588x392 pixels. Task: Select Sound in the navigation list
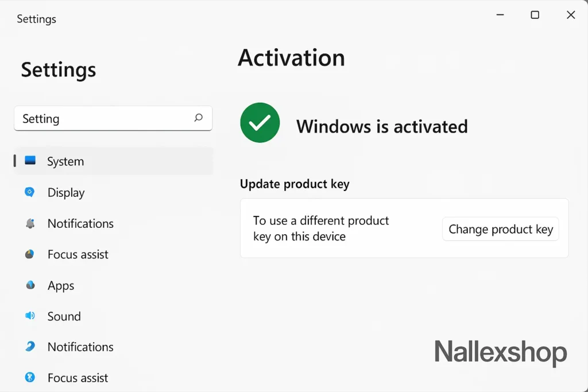click(63, 316)
